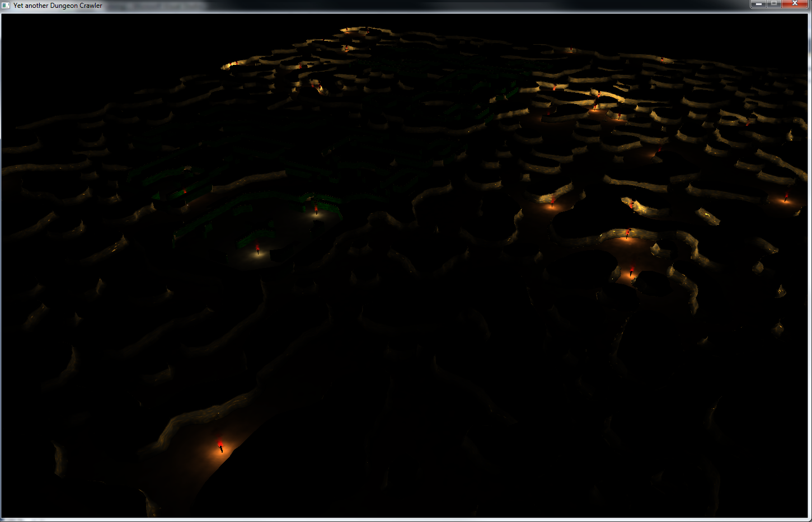Click the red torch on the isolated bright wall segment
This screenshot has width=812, height=522.
[x=631, y=205]
